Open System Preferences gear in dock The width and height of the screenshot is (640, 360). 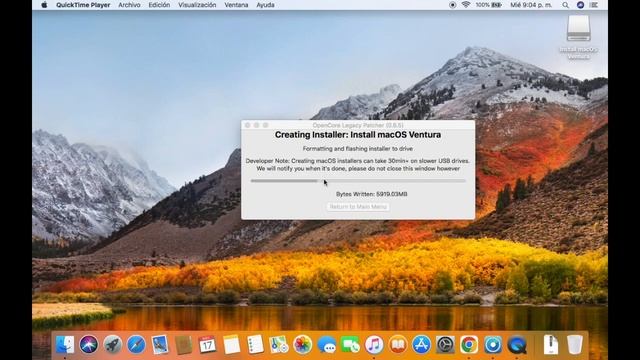[445, 345]
